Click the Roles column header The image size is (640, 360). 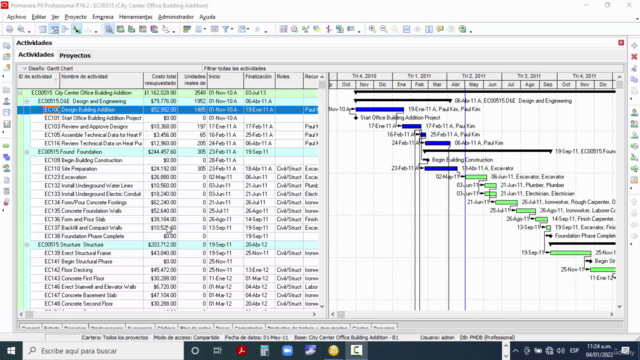289,80
